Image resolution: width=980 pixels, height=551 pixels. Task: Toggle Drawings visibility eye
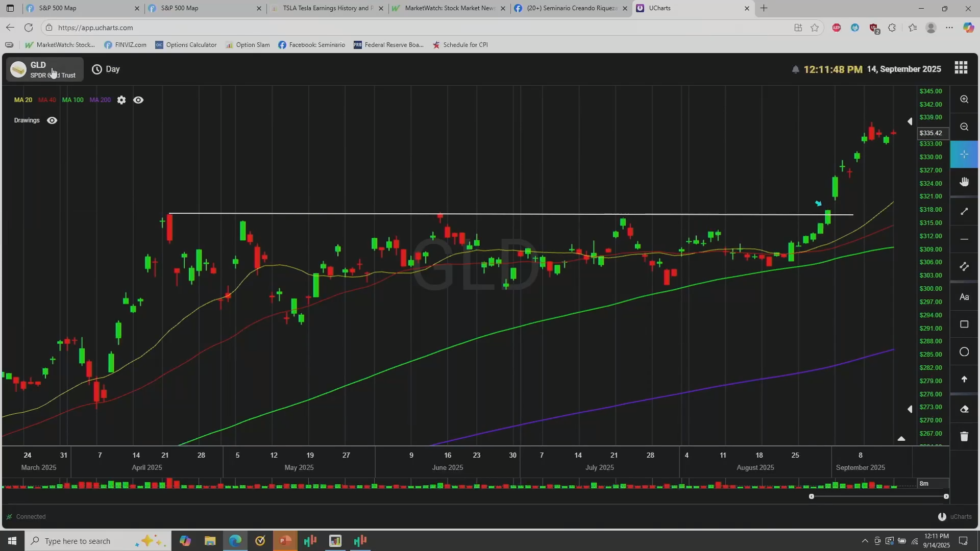[52, 120]
